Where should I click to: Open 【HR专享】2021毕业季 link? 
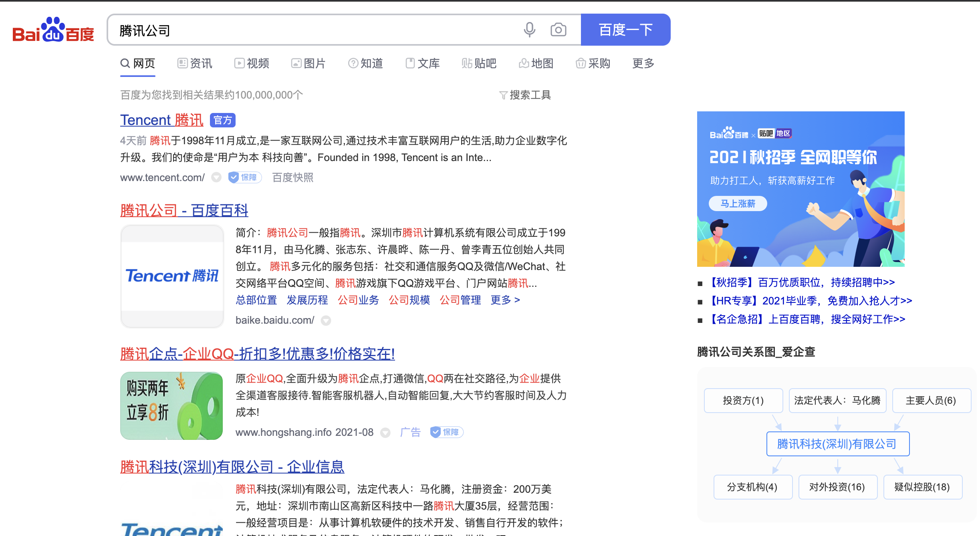pyautogui.click(x=810, y=301)
